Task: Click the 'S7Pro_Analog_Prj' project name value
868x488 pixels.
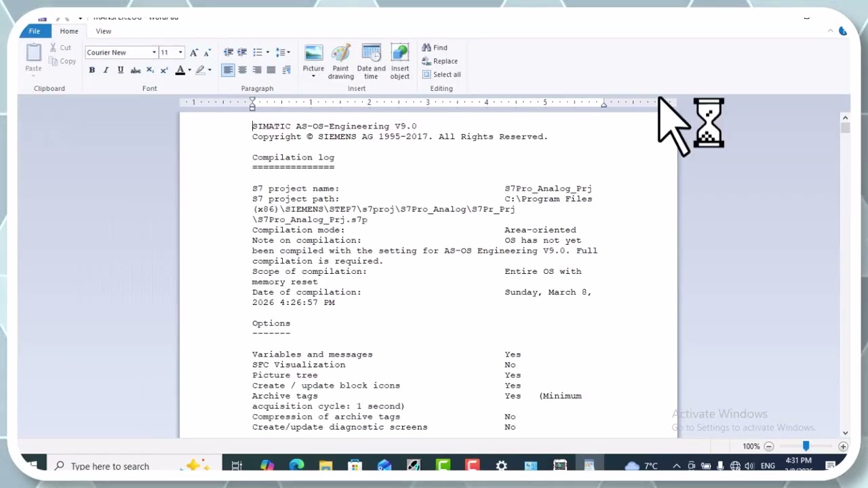Action: click(548, 188)
